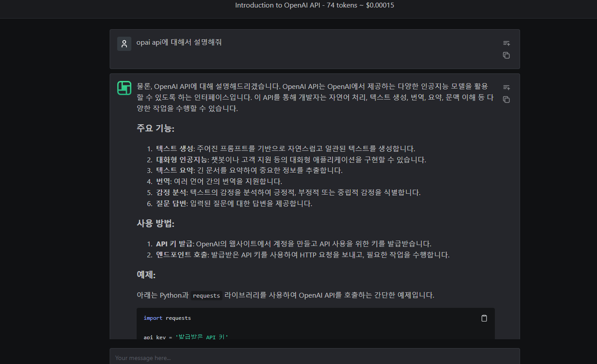
Task: Click the "사용 방법:" heading
Action: point(156,223)
